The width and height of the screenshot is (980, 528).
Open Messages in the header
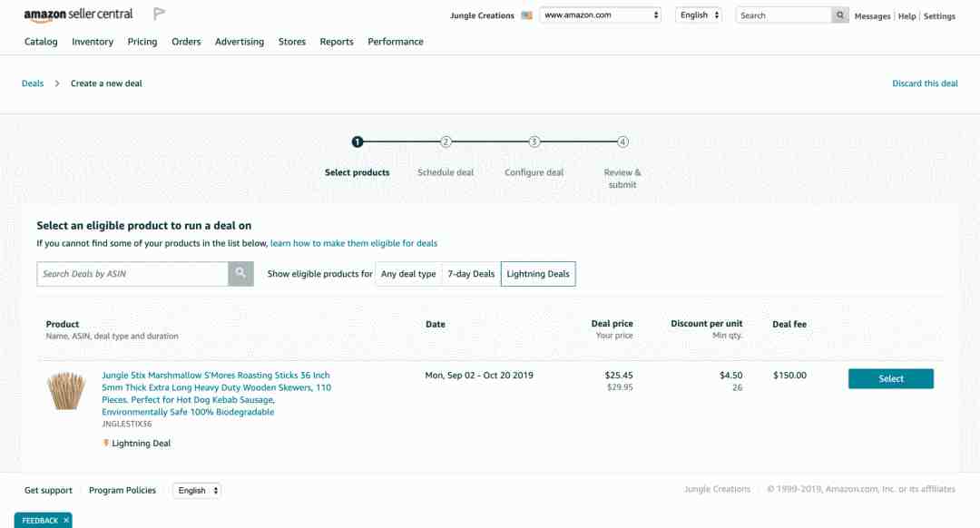point(873,16)
